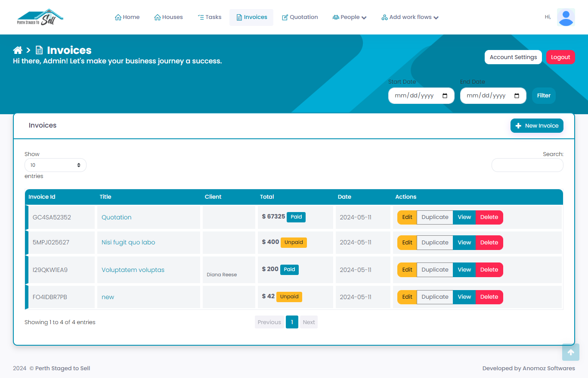Screen dimensions: 588x378
Task: Click the invoice document icon in the breadcrumb
Action: click(39, 50)
